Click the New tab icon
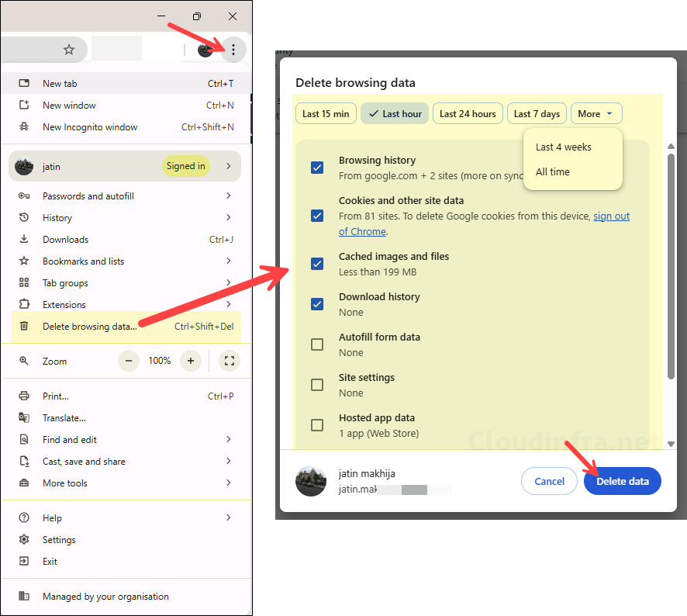The height and width of the screenshot is (616, 687). tap(26, 83)
